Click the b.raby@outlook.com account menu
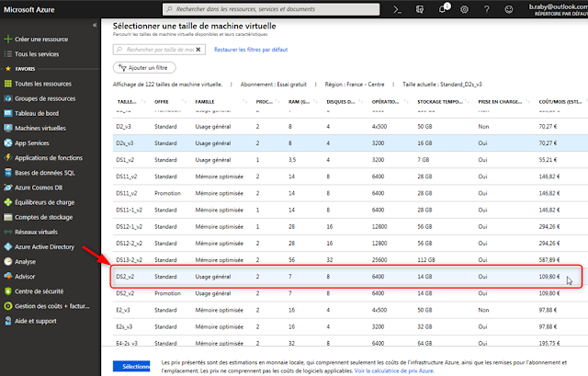This screenshot has height=376, width=588. pos(559,9)
